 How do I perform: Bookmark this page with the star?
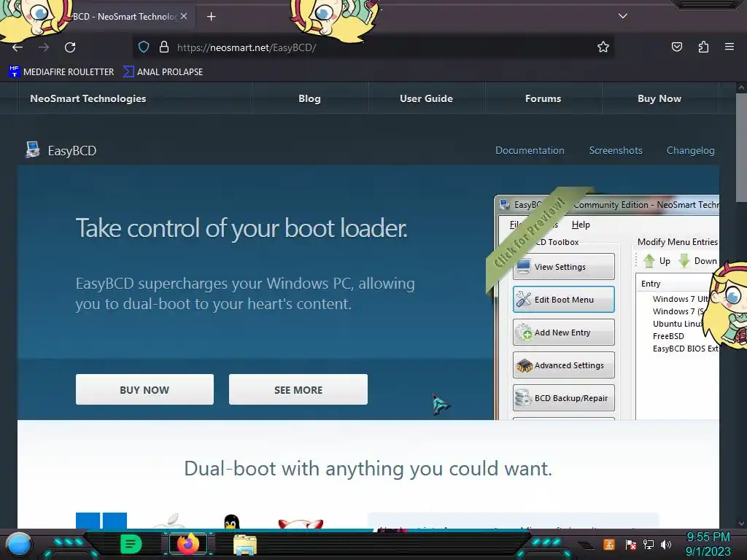603,47
